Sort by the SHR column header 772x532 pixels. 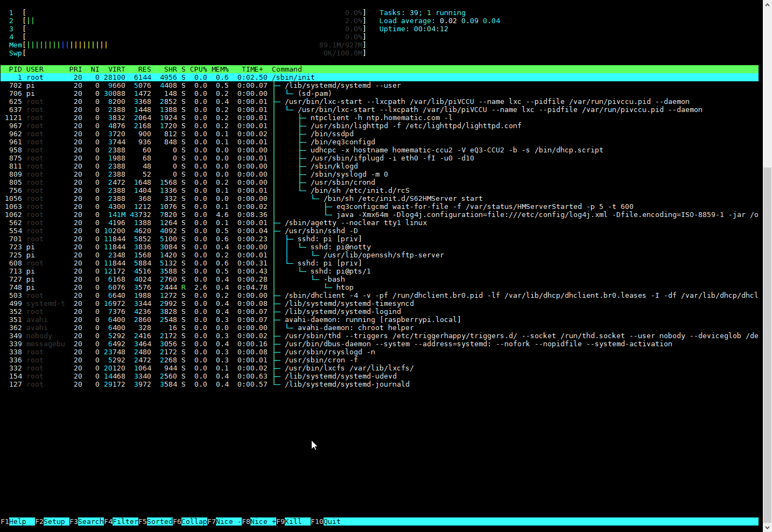171,69
